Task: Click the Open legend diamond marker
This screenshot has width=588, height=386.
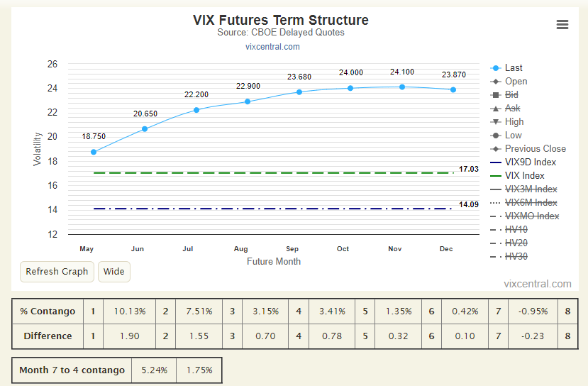Action: click(495, 82)
